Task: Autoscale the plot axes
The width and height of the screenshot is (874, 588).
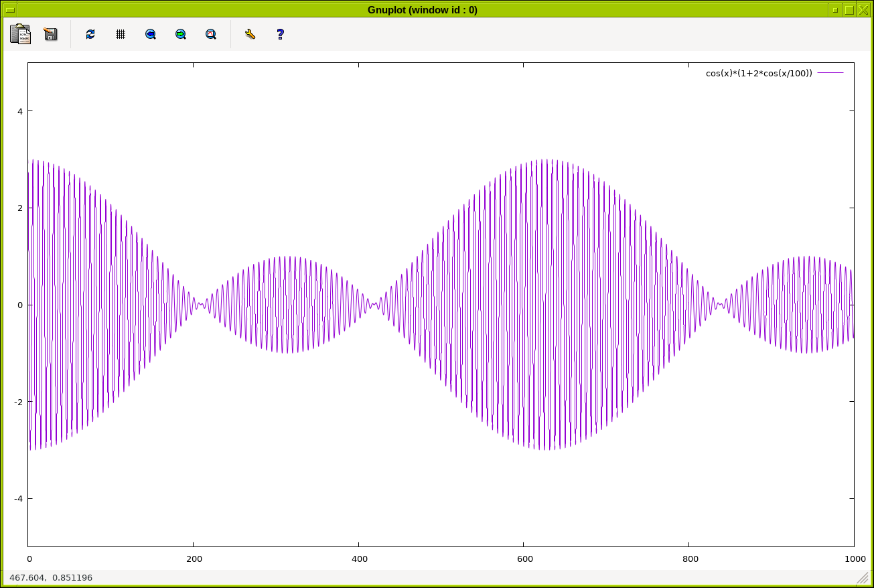Action: [x=211, y=34]
